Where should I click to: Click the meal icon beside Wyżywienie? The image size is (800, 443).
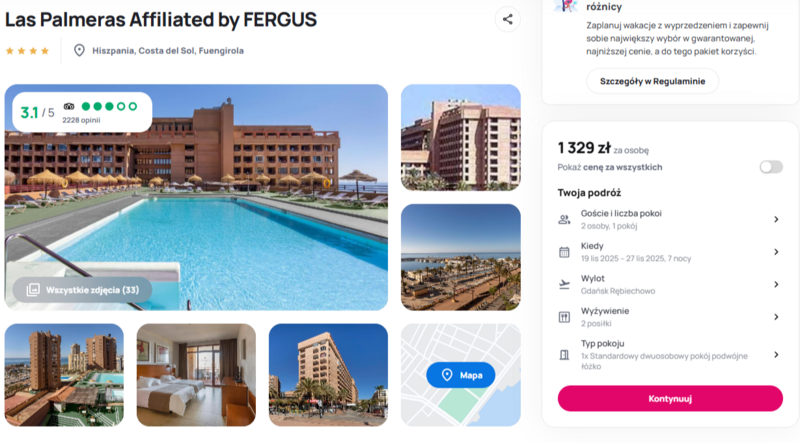click(x=564, y=317)
